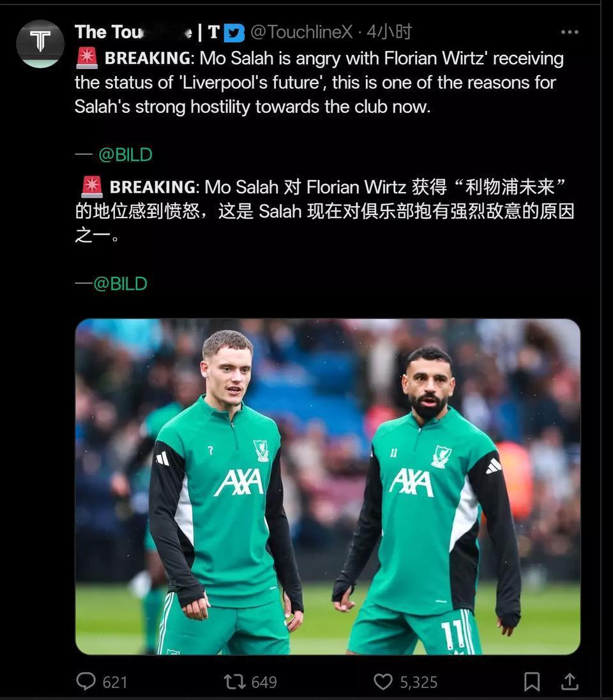Click the English BREAKING tweet text

pos(319,82)
